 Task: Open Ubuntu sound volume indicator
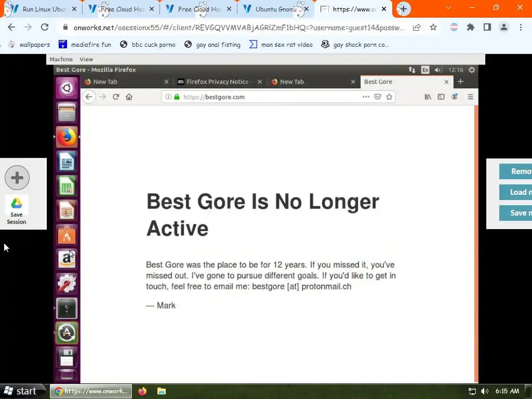(438, 70)
